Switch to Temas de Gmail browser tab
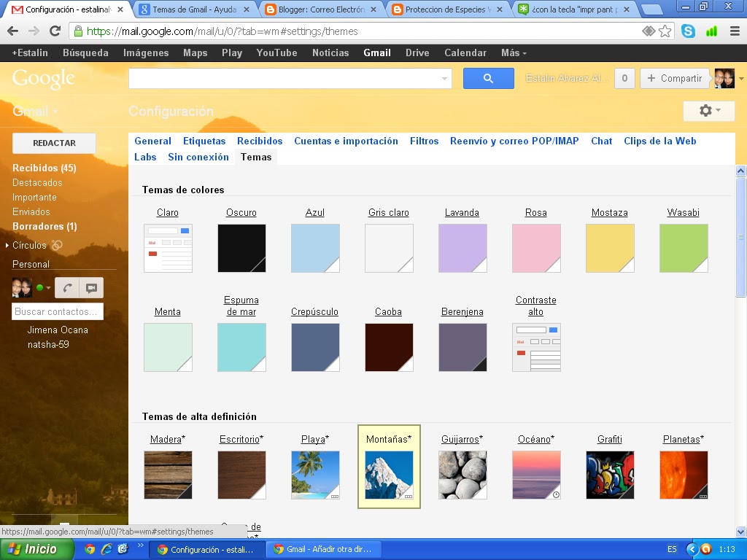This screenshot has height=560, width=747. (196, 9)
